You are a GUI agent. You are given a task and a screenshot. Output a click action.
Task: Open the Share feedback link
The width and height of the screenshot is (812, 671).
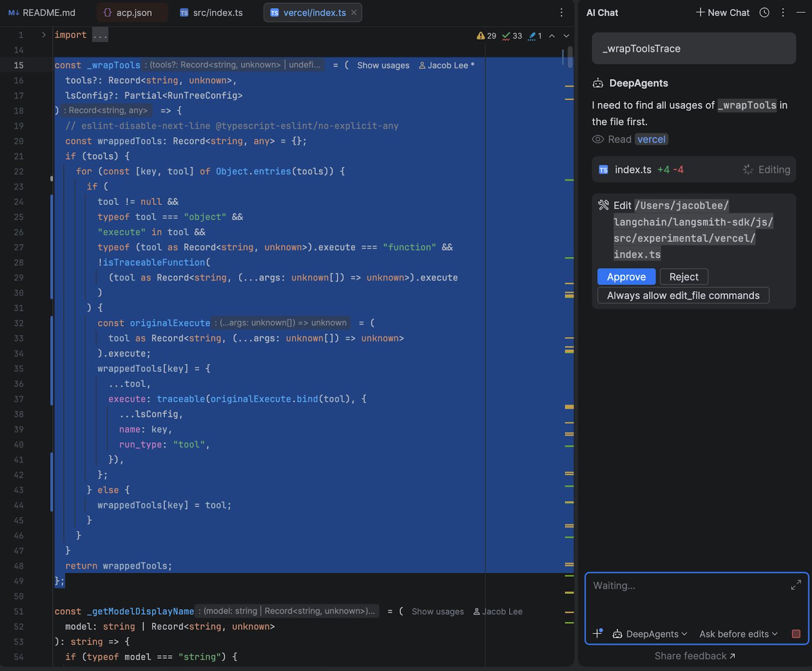(694, 656)
